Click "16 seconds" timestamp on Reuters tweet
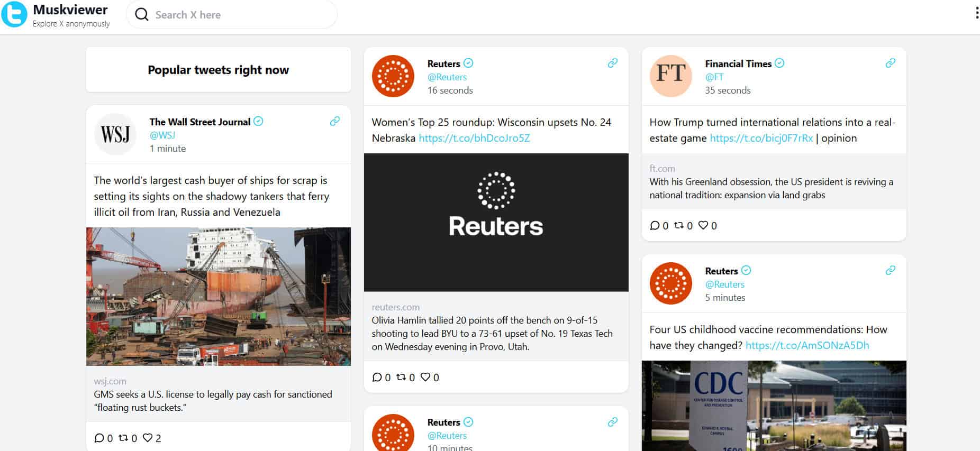The width and height of the screenshot is (980, 451). 450,90
